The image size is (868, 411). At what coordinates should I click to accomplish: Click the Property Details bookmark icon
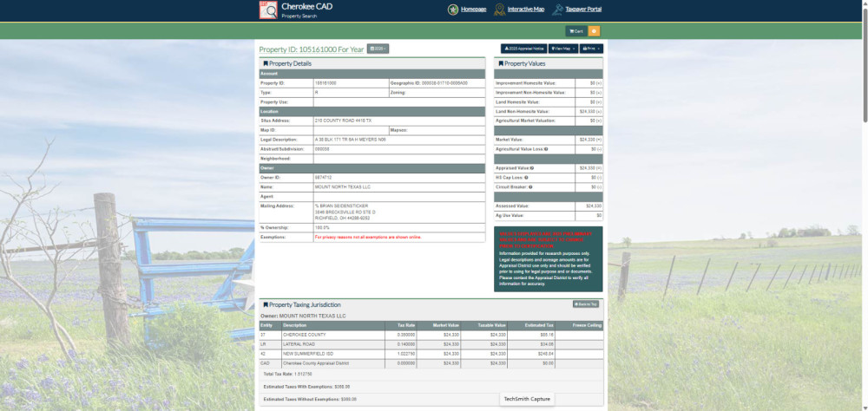pyautogui.click(x=266, y=63)
